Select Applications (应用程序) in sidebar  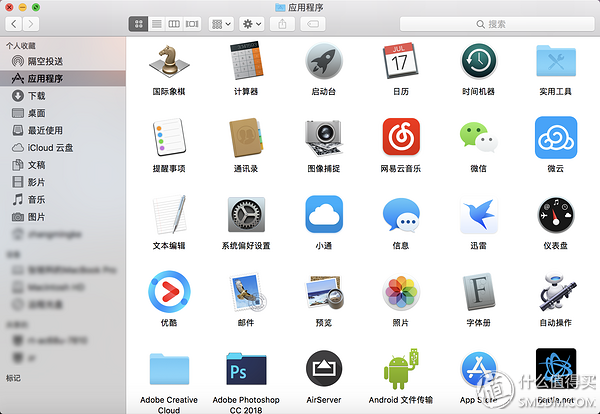[x=63, y=78]
